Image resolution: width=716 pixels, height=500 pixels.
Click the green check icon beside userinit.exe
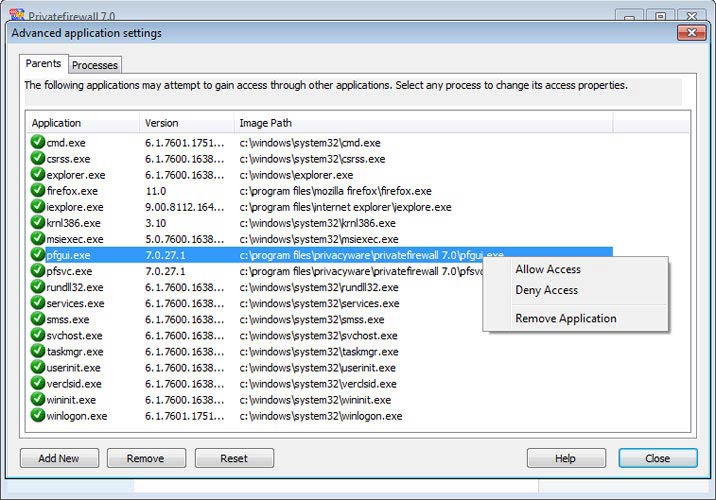(37, 367)
